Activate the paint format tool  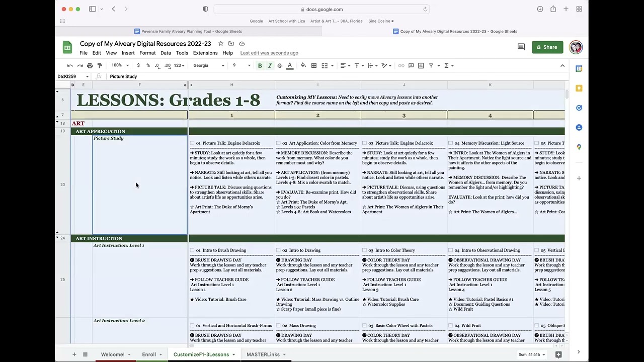coord(100,65)
